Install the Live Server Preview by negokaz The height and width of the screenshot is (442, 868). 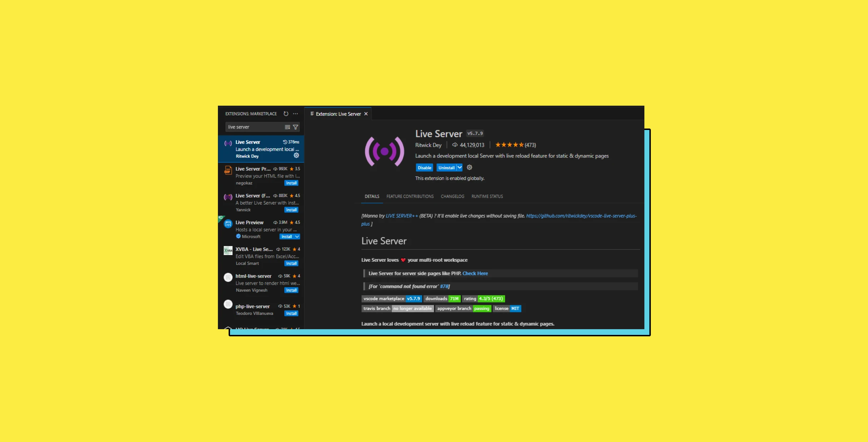pyautogui.click(x=291, y=183)
